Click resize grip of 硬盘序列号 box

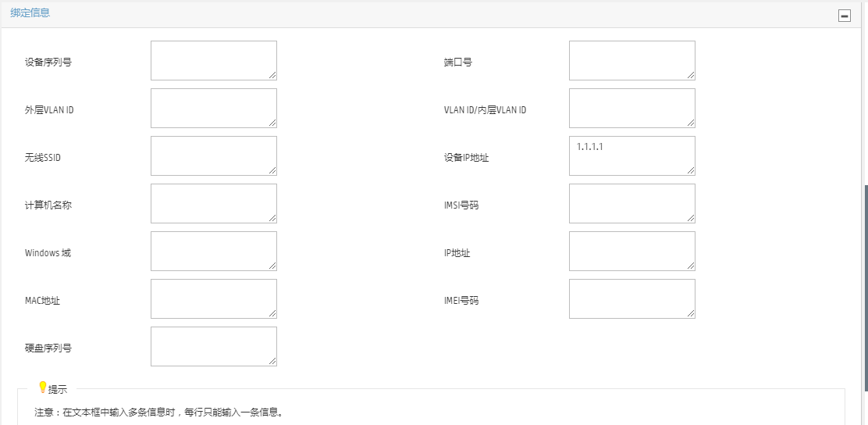coord(272,361)
